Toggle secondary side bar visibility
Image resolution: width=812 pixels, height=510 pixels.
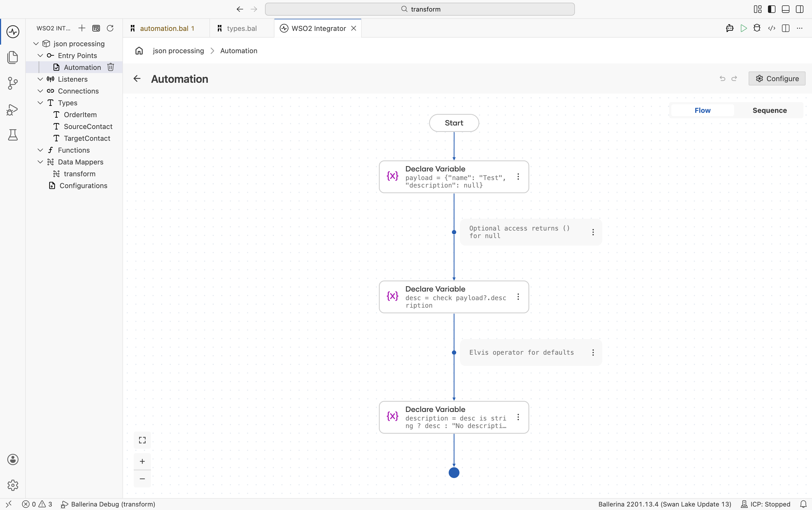[800, 9]
